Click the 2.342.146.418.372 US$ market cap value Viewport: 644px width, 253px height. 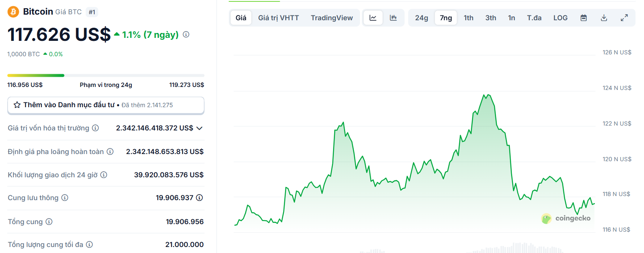tap(154, 128)
